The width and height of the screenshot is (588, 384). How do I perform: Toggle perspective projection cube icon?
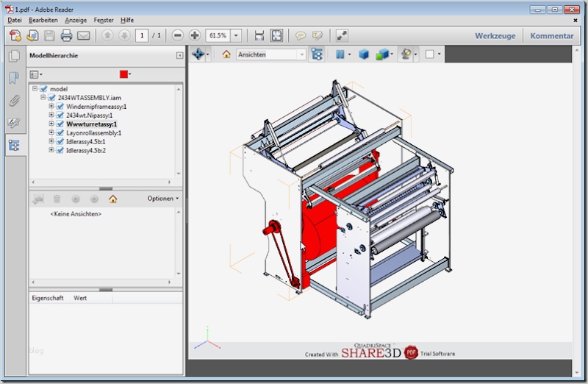pos(363,54)
